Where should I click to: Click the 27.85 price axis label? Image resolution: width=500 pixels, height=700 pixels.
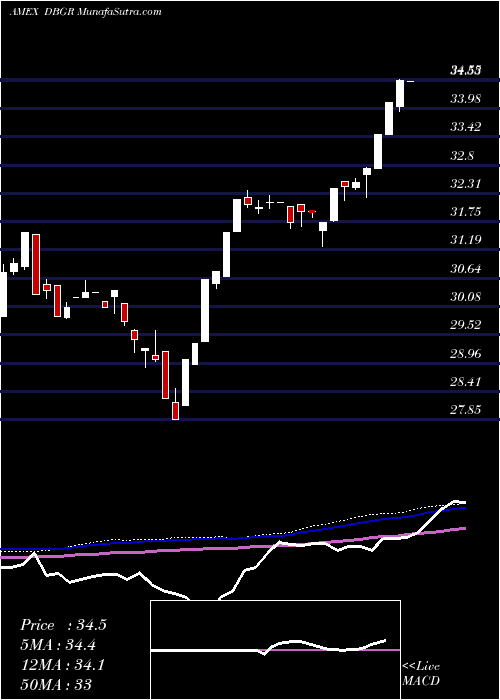tap(466, 410)
